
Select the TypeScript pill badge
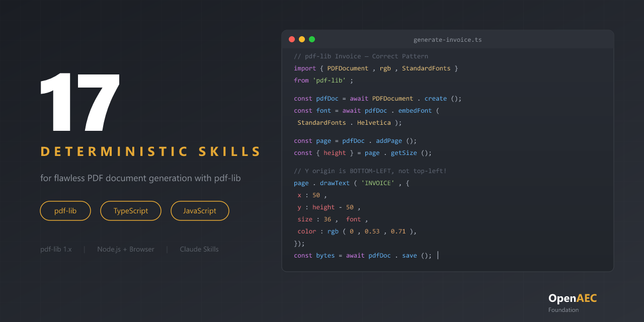tap(131, 211)
